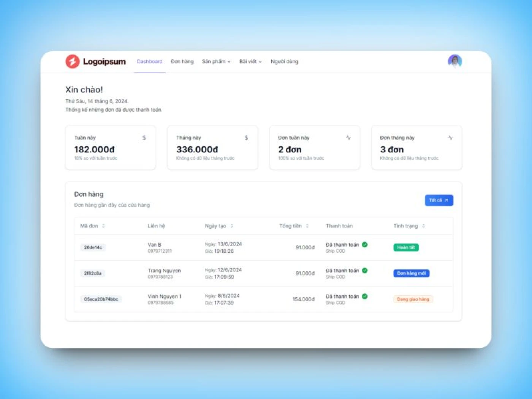Click activity icon on Đơn tuần này card
The width and height of the screenshot is (532, 399).
348,138
